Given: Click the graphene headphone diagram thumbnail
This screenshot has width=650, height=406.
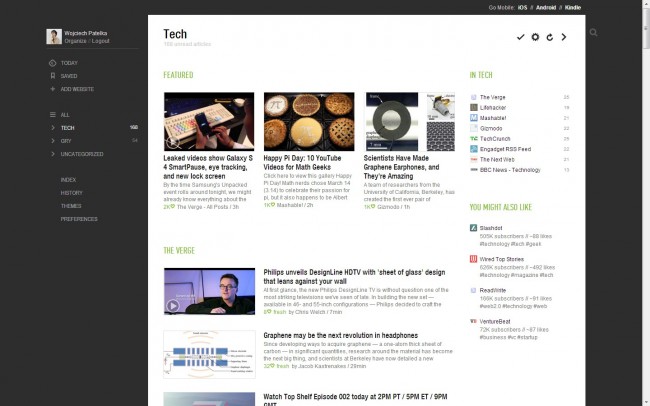Looking at the screenshot, I should point(209,354).
